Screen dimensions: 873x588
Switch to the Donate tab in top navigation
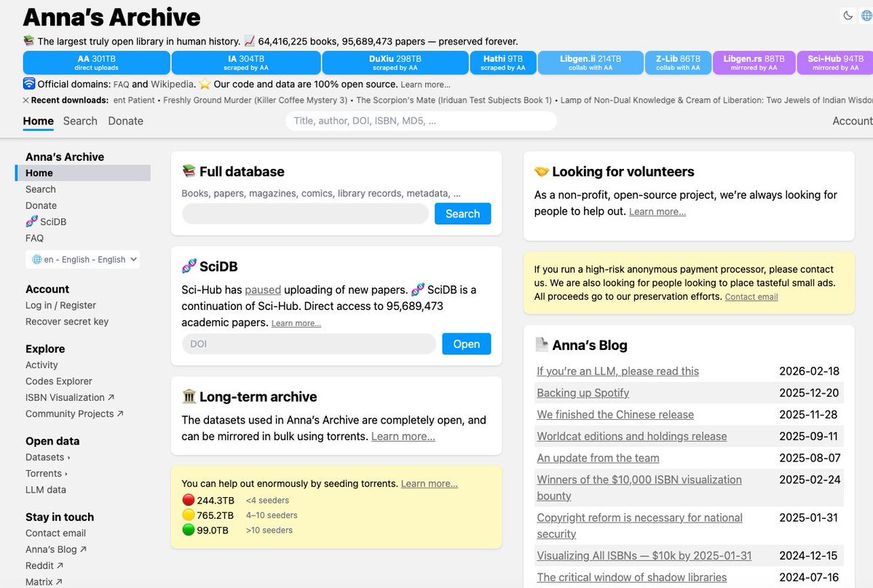pos(125,122)
